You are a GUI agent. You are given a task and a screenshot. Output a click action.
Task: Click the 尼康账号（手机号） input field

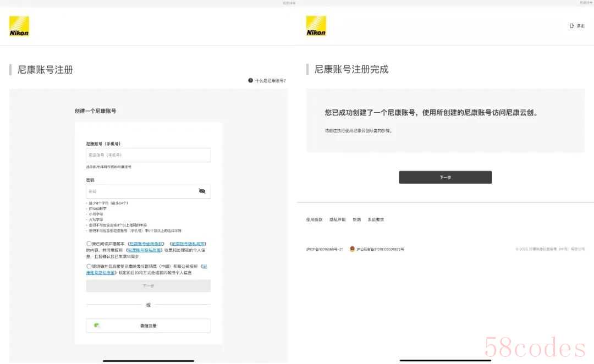click(148, 155)
